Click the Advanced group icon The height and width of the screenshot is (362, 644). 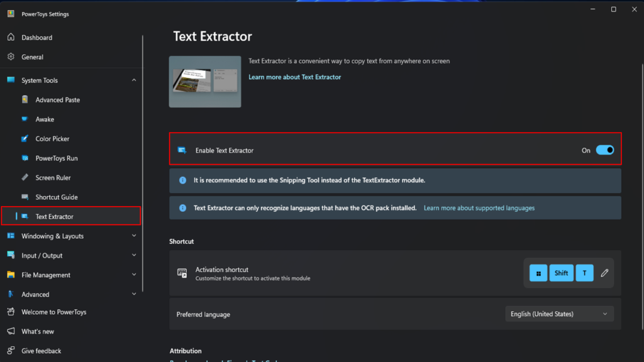coord(11,294)
